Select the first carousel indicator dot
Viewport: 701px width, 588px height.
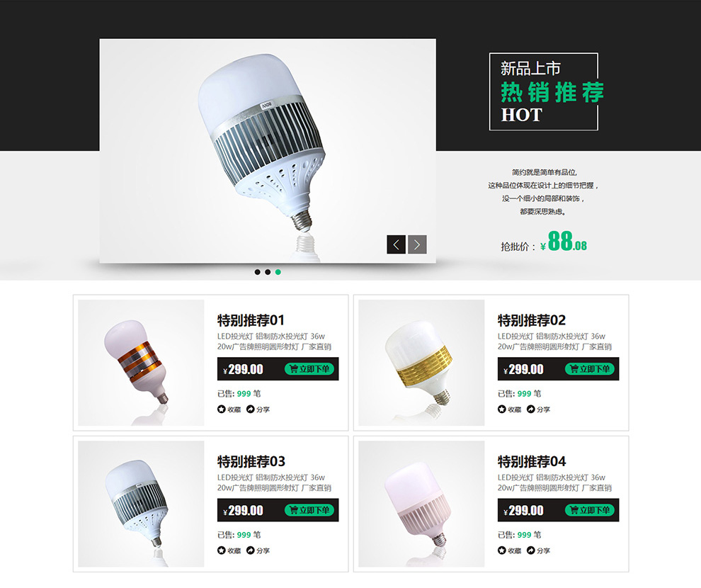pyautogui.click(x=258, y=272)
